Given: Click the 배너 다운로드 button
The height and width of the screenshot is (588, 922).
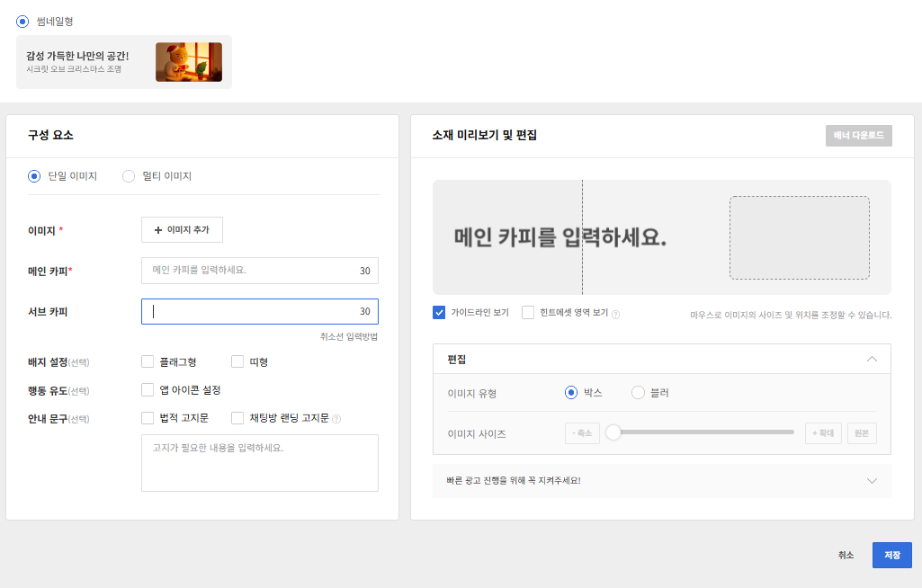Looking at the screenshot, I should (x=858, y=136).
